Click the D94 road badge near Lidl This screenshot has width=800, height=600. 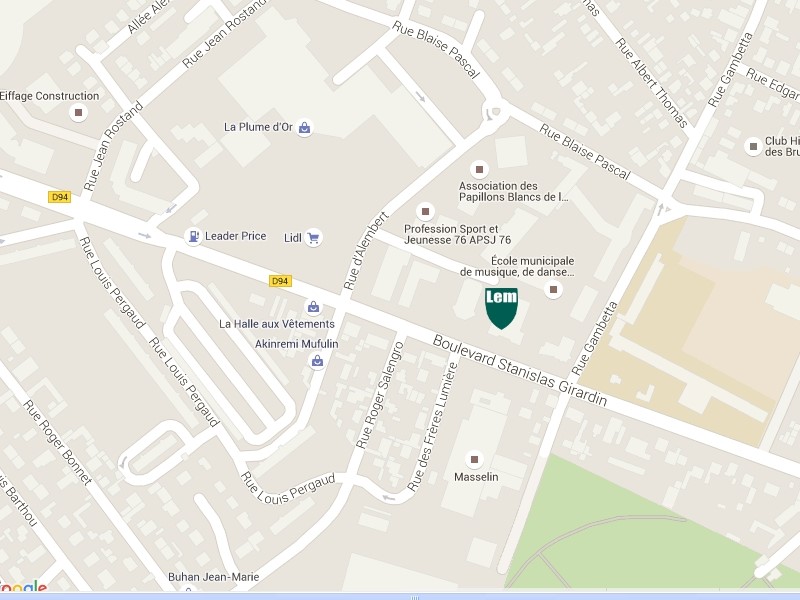click(280, 281)
